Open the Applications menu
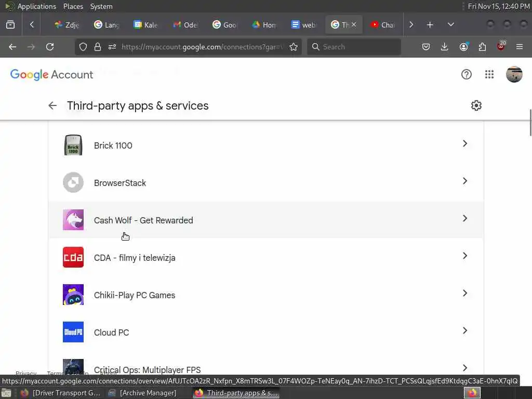The image size is (532, 399). pos(37,6)
